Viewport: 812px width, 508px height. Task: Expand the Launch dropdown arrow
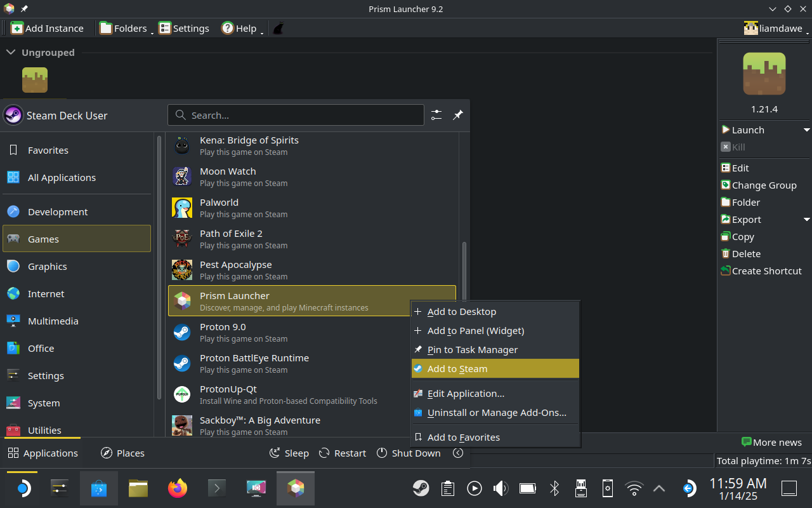click(x=806, y=130)
